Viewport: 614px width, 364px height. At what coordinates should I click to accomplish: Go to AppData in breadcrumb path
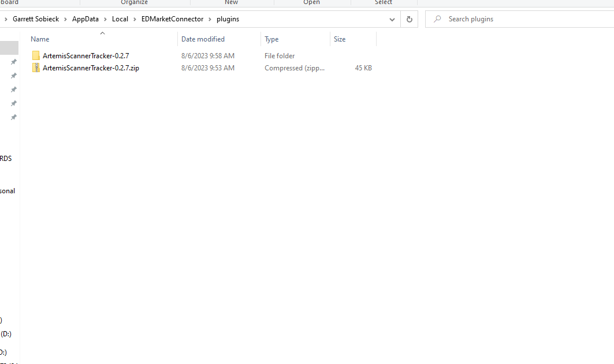(x=85, y=19)
